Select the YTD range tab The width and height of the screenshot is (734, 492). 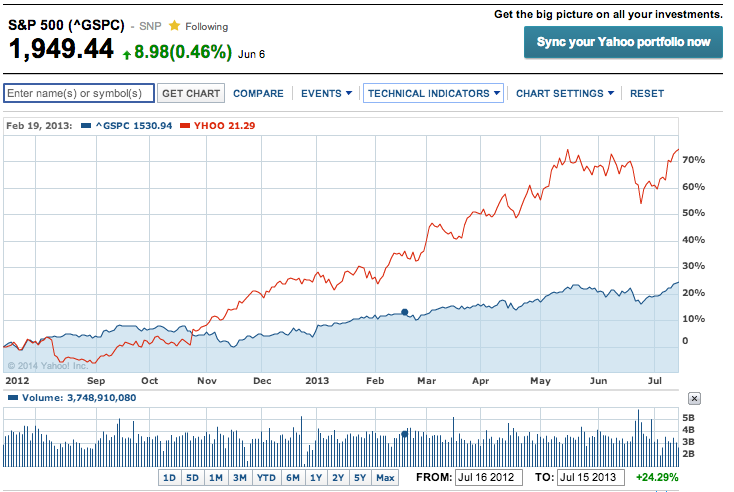[267, 478]
